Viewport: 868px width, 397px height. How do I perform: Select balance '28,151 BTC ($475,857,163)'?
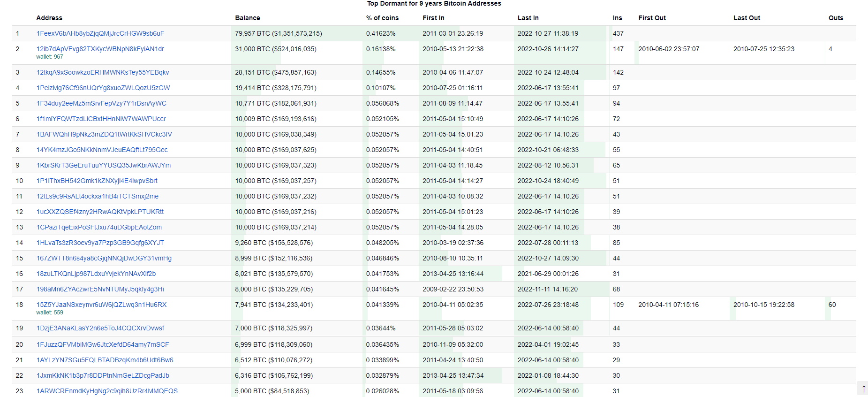pyautogui.click(x=276, y=72)
